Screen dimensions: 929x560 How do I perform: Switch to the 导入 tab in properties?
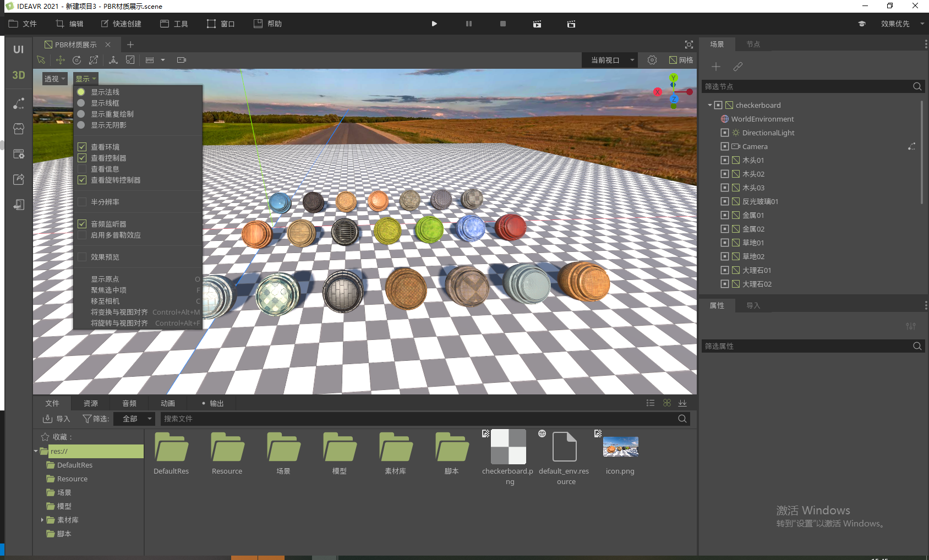click(x=753, y=305)
